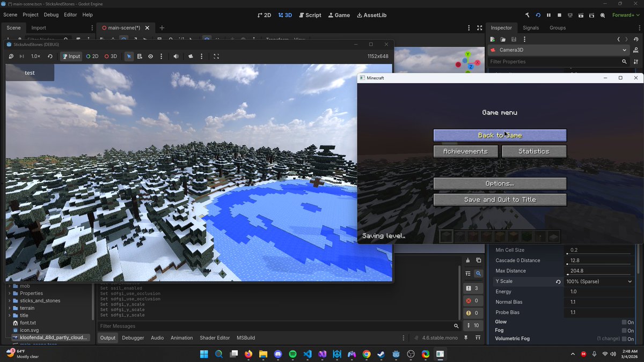644x362 pixels.
Task: Run current scene clapperboard icon
Action: (581, 15)
